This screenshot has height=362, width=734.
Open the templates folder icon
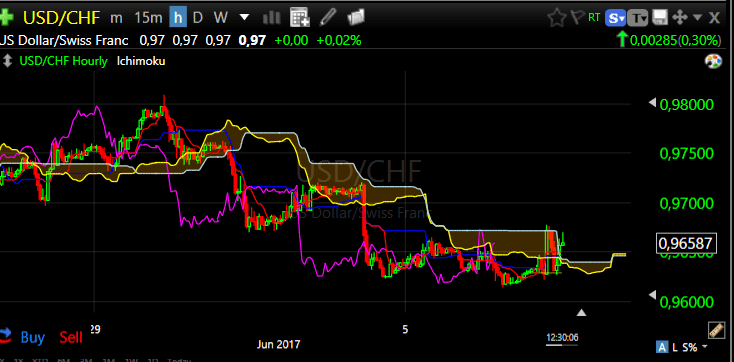click(x=356, y=18)
